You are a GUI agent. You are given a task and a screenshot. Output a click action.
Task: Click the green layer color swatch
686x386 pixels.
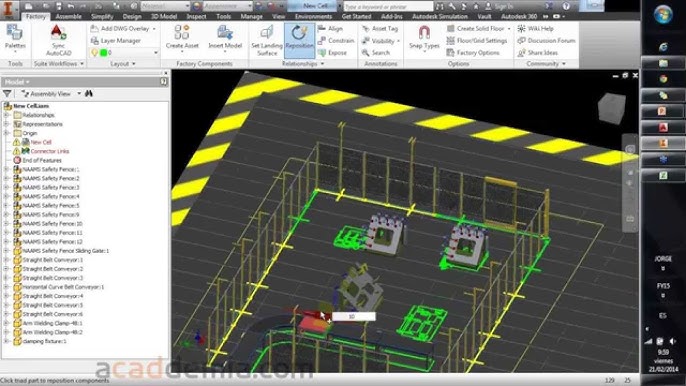pyautogui.click(x=104, y=53)
